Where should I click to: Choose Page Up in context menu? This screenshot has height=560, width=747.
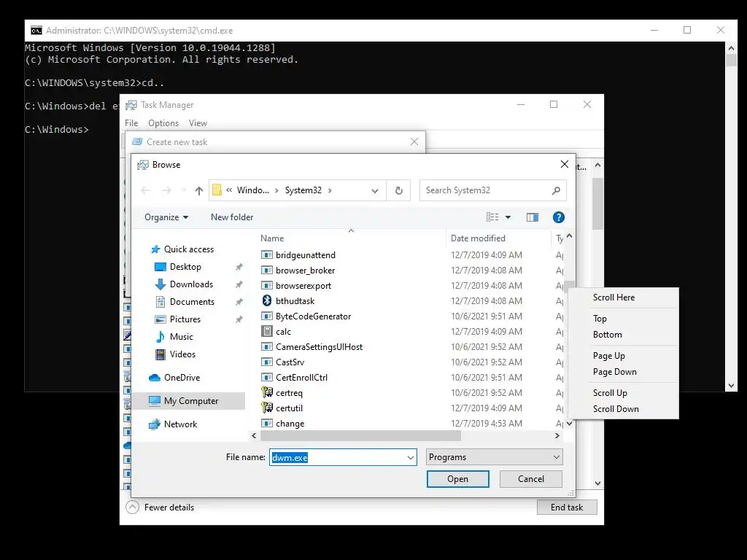(x=623, y=356)
